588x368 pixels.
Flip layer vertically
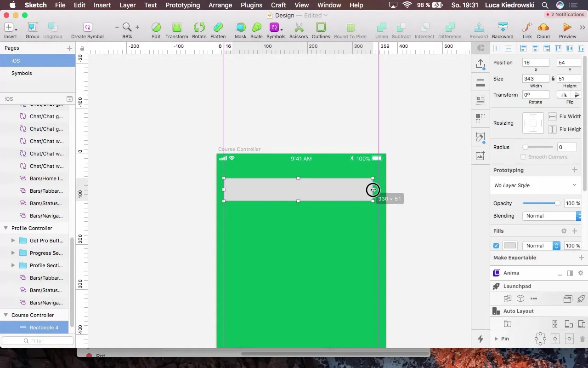576,95
